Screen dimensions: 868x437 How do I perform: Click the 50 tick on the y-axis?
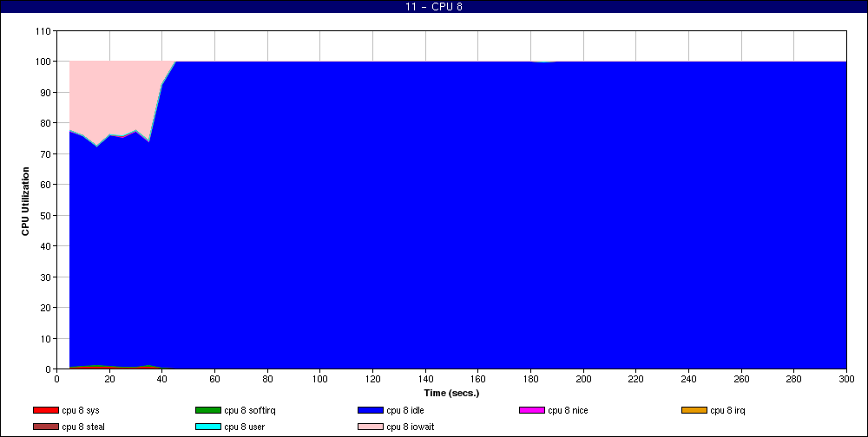pos(47,215)
